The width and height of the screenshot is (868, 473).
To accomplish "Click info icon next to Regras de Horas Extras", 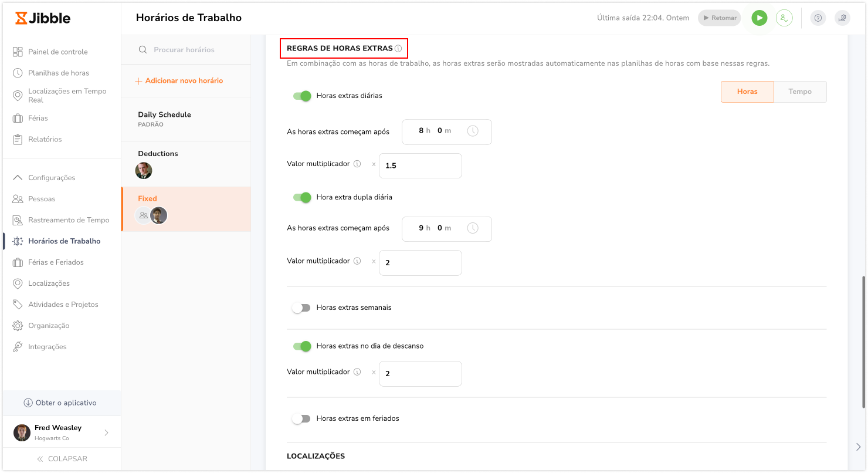I will pyautogui.click(x=398, y=48).
